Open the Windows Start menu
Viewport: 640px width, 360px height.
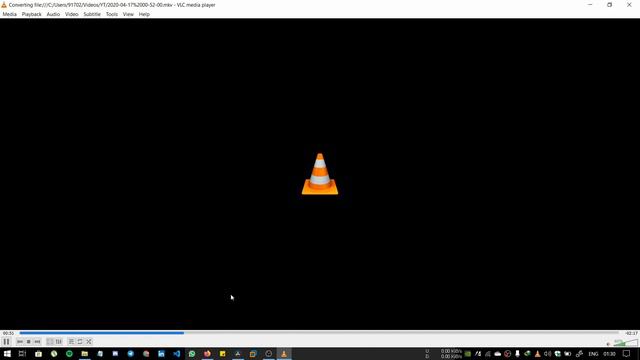(x=7, y=354)
